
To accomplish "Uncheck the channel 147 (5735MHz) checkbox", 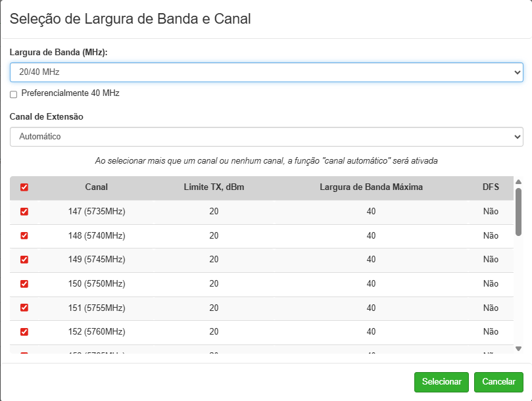I will [24, 212].
